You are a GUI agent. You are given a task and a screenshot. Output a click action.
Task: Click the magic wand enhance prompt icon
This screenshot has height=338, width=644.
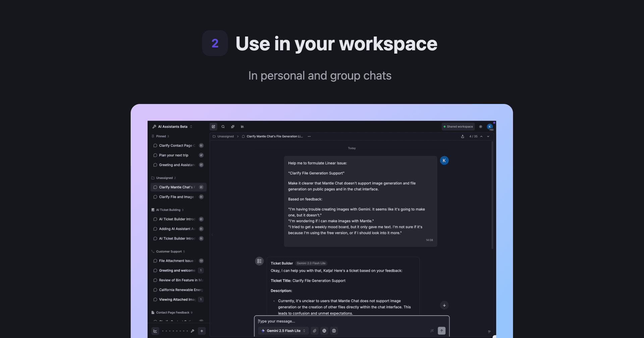point(432,331)
